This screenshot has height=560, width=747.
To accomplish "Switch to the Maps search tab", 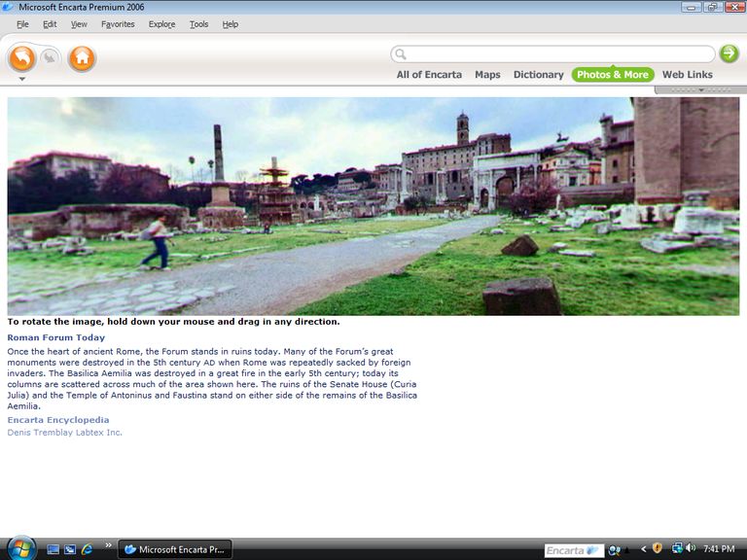I will tap(487, 75).
